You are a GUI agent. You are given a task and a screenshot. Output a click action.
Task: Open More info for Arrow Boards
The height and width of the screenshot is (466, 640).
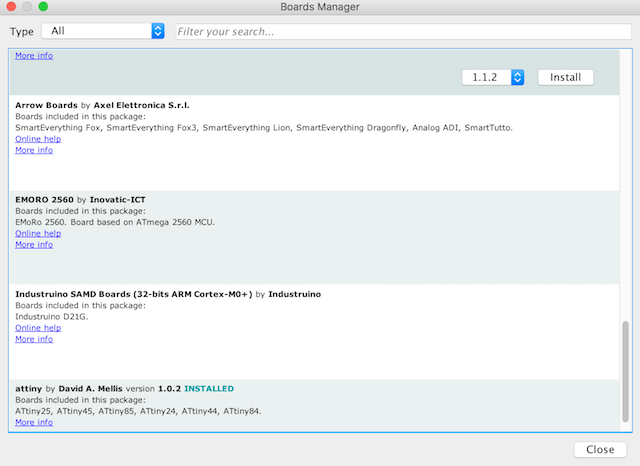point(34,150)
